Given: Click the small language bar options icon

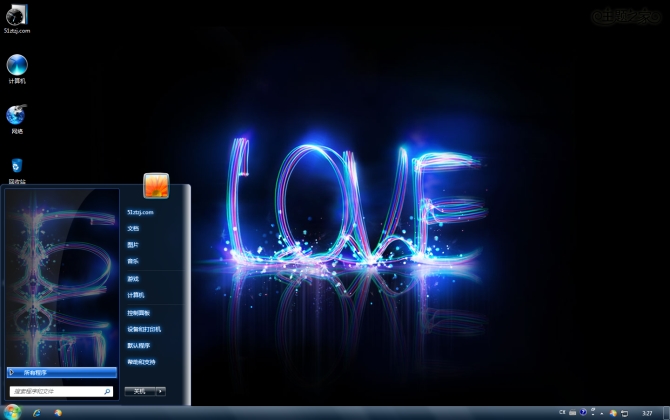Looking at the screenshot, I should click(x=593, y=412).
